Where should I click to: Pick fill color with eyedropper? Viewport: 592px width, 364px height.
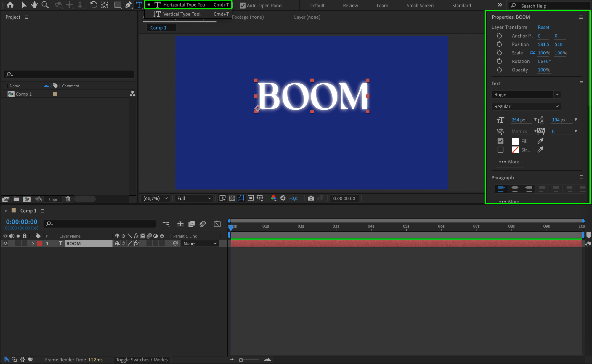[x=540, y=141]
